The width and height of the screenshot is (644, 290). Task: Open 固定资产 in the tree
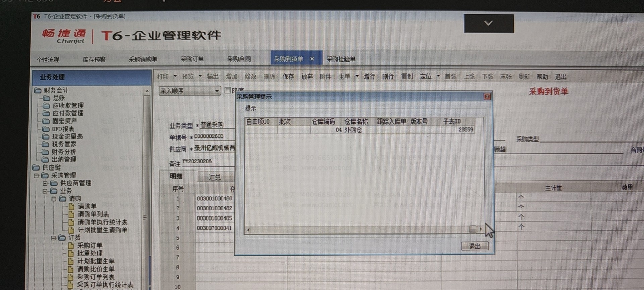(64, 121)
